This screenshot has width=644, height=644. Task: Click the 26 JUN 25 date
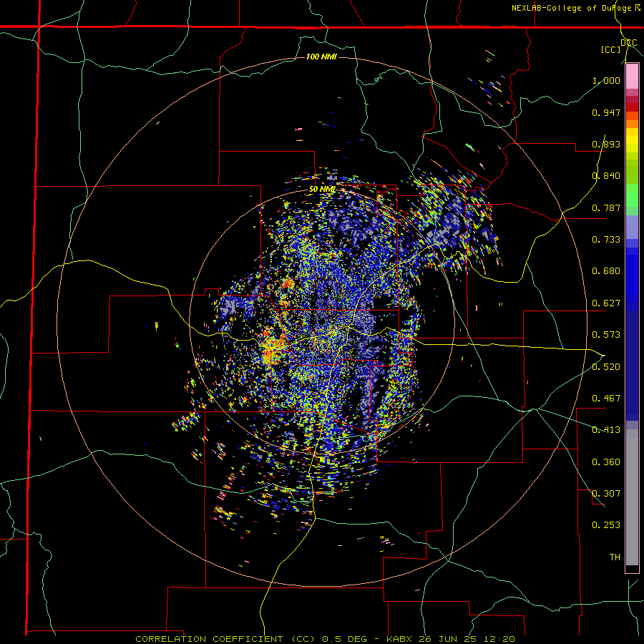point(448,639)
